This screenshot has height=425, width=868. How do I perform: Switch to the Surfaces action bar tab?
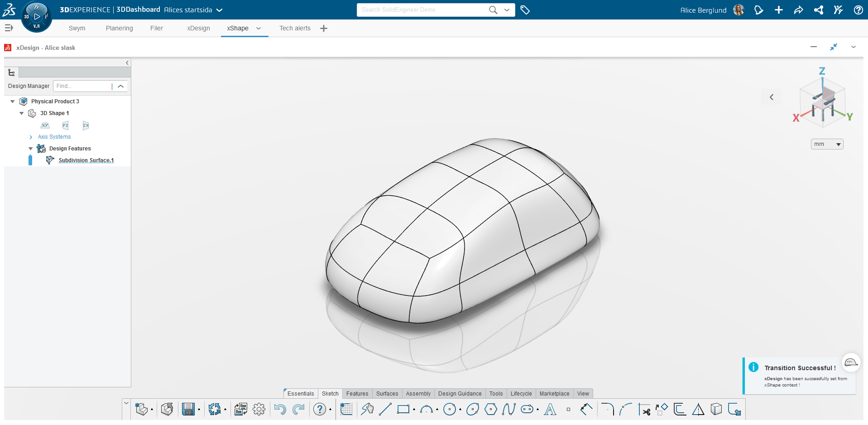pos(387,394)
